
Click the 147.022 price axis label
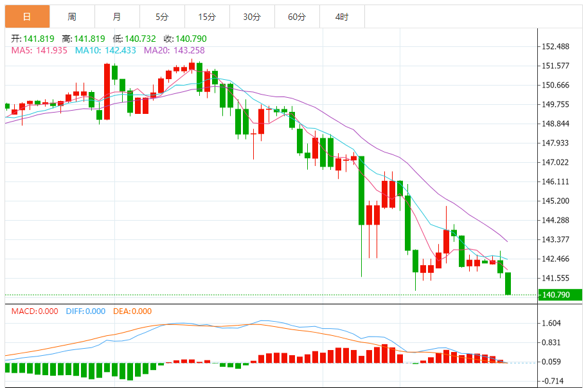coord(555,162)
